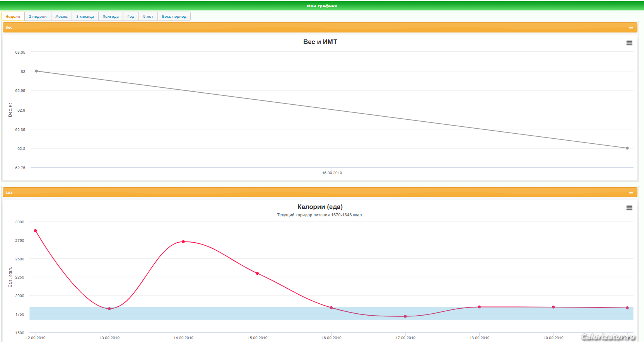This screenshot has height=345, width=644.
Task: Pick the 17.09.2019 calorie data point
Action: 405,316
